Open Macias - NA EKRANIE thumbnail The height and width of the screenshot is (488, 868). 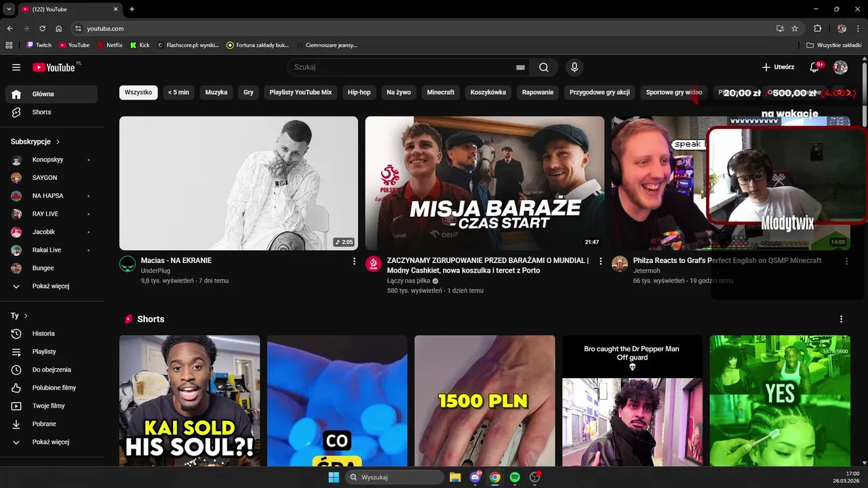[x=239, y=183]
